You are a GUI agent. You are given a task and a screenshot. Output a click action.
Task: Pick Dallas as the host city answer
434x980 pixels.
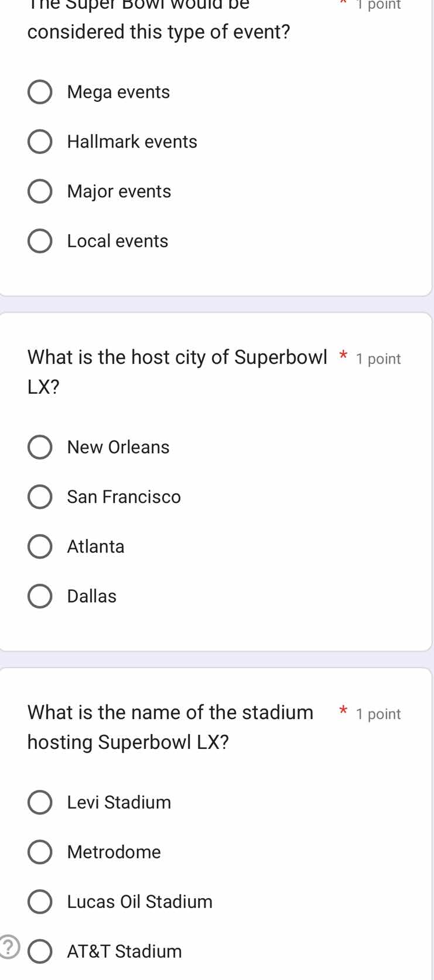[x=39, y=596]
